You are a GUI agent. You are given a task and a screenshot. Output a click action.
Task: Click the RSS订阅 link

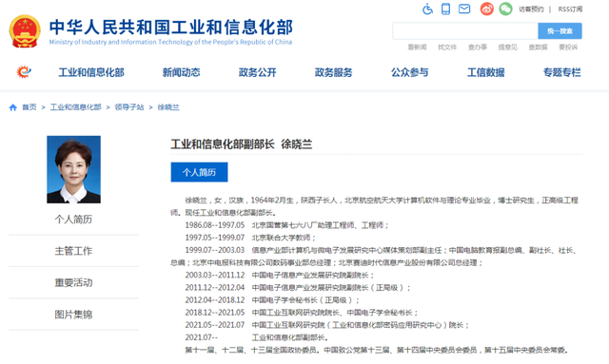(x=570, y=9)
